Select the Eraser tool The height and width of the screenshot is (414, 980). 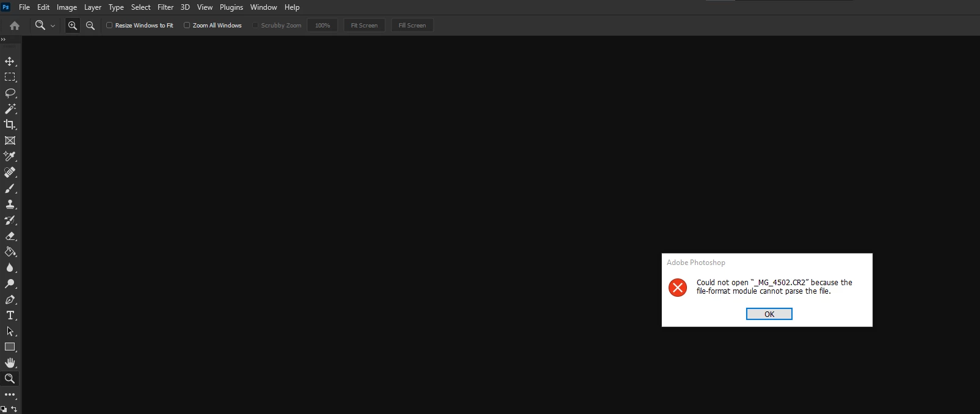click(x=10, y=236)
